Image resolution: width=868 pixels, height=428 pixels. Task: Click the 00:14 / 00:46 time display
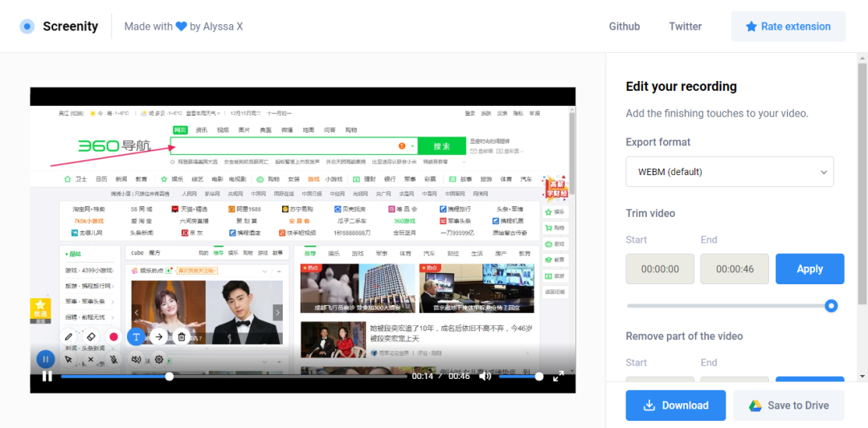[440, 377]
